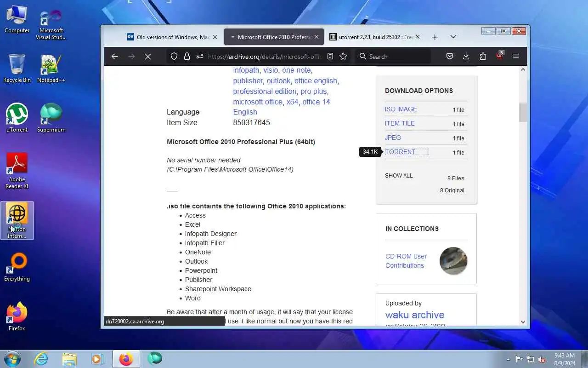Open the Firefox hamburger application menu
588x368 pixels.
coord(516,56)
